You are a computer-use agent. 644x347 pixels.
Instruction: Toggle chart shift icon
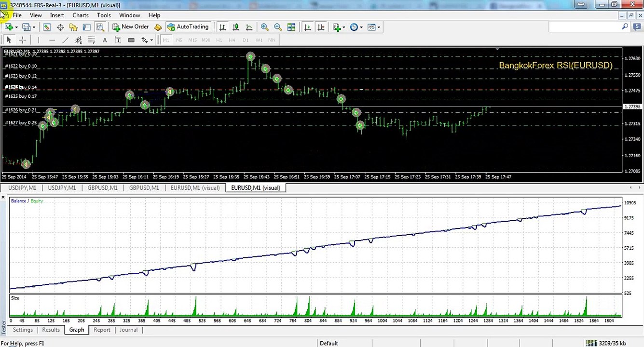(x=321, y=27)
